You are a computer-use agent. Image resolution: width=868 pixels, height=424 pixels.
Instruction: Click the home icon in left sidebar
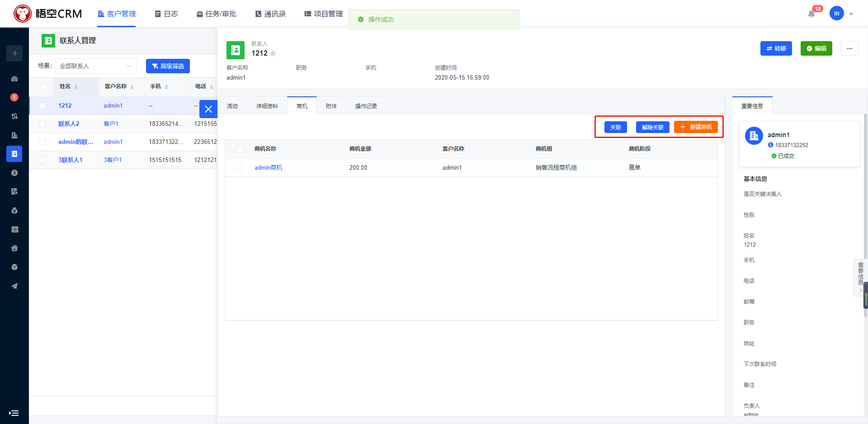(x=14, y=248)
